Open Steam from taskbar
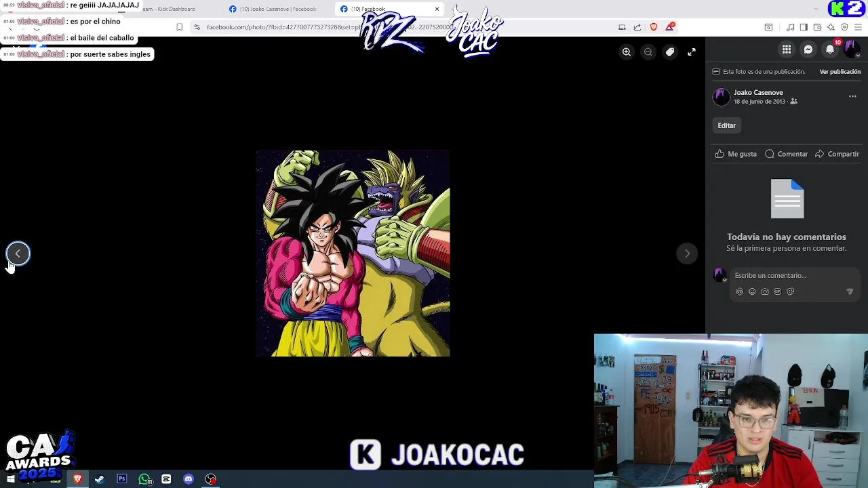 (x=100, y=479)
